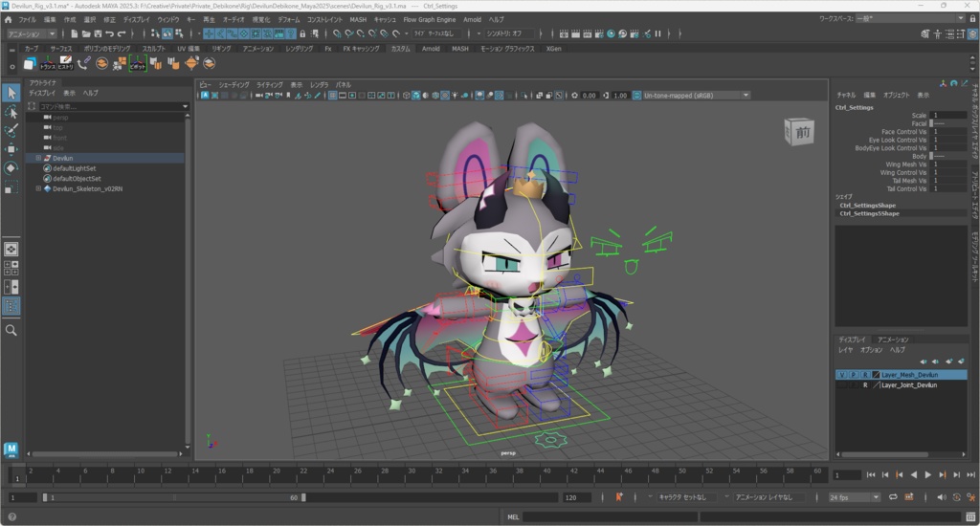
Task: Click the トランス shelf icon
Action: pyautogui.click(x=48, y=63)
